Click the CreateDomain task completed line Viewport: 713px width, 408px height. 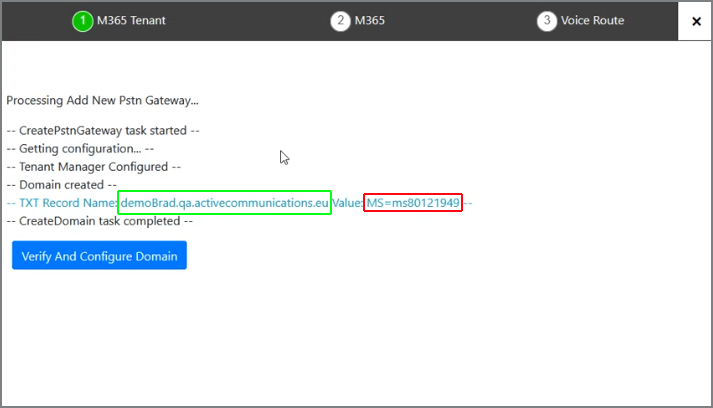coord(100,221)
